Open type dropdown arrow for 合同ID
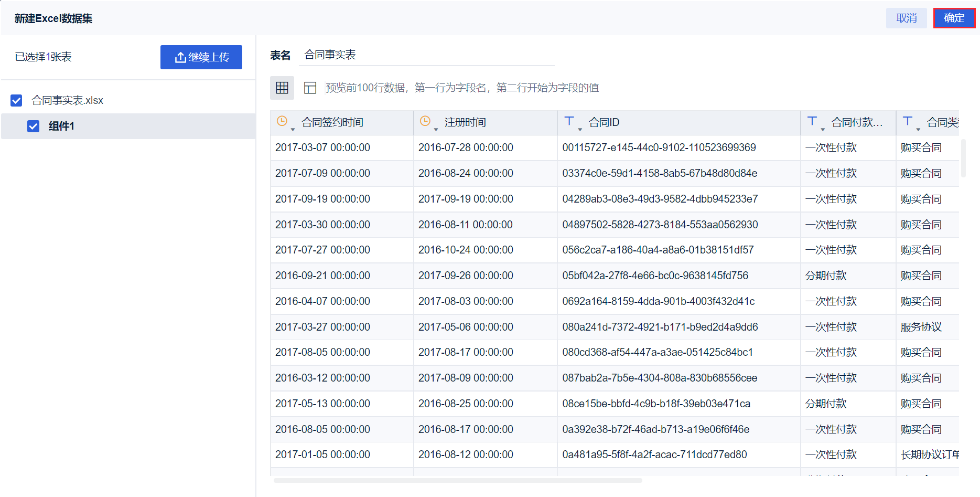 pyautogui.click(x=580, y=129)
